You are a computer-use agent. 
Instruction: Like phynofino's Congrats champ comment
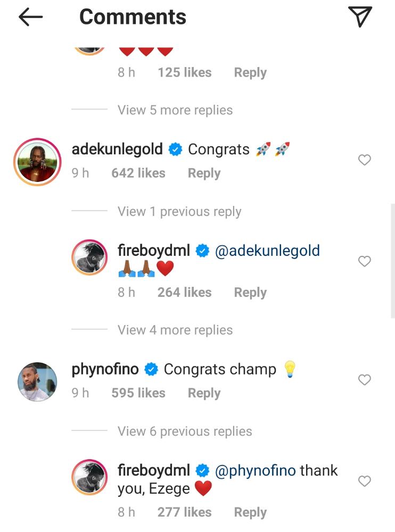click(x=364, y=380)
